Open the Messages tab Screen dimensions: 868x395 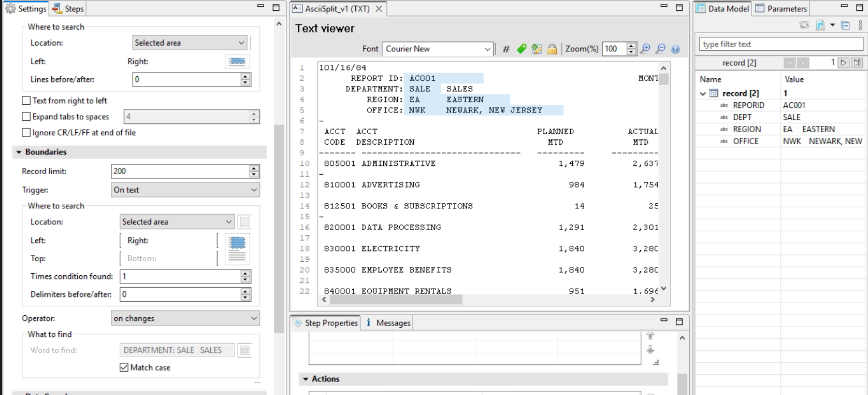pyautogui.click(x=388, y=323)
